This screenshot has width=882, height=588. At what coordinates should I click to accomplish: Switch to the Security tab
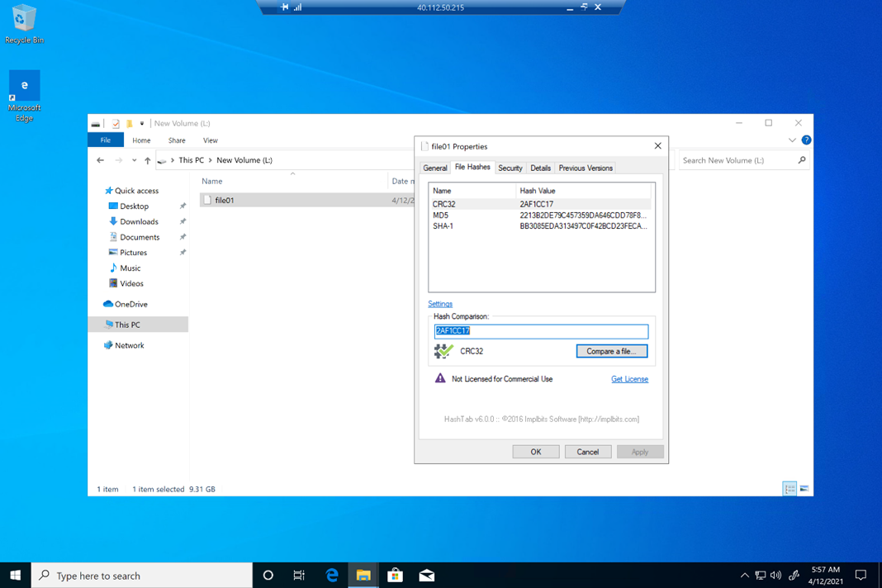(x=510, y=168)
